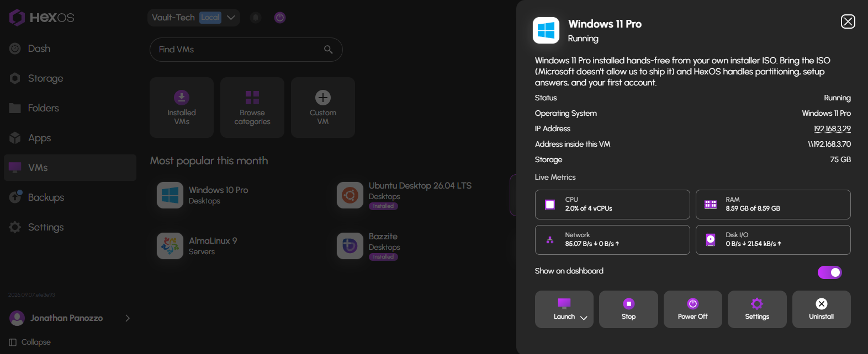Click the CPU metric card

point(612,205)
